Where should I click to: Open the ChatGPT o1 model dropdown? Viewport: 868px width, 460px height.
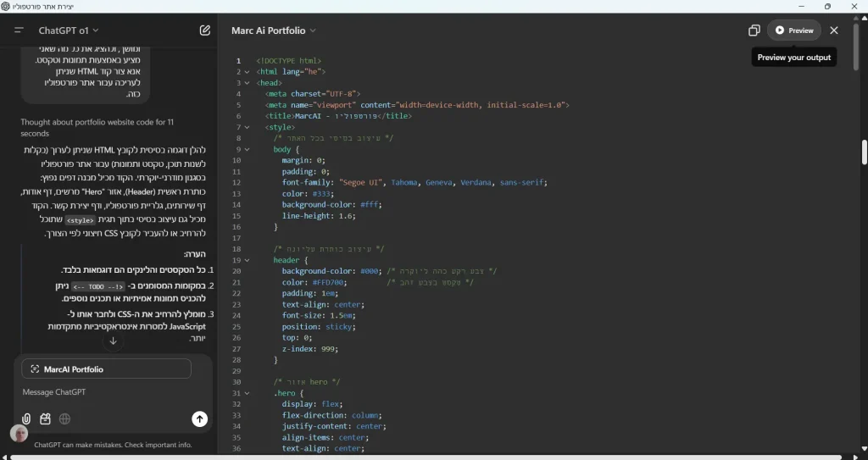[68, 30]
